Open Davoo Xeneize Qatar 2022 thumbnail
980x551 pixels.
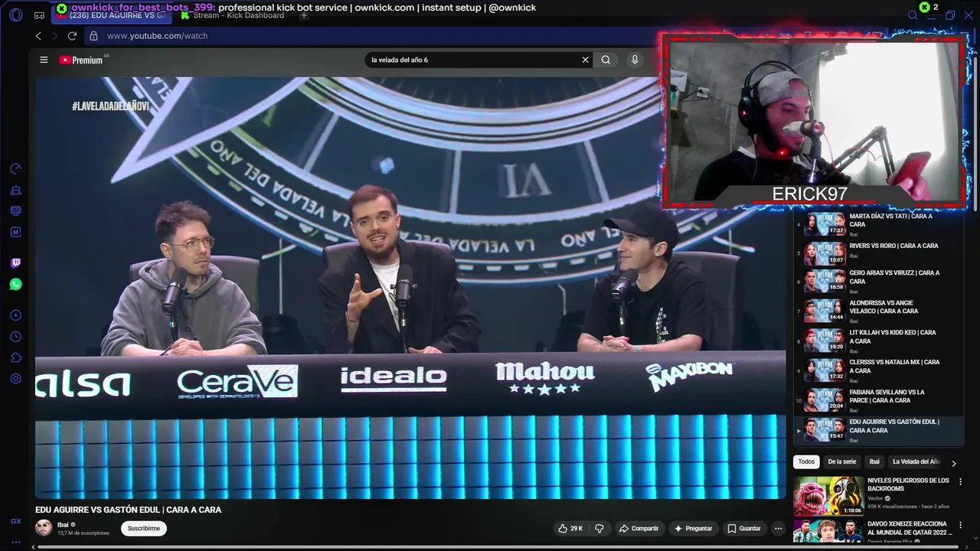828,531
